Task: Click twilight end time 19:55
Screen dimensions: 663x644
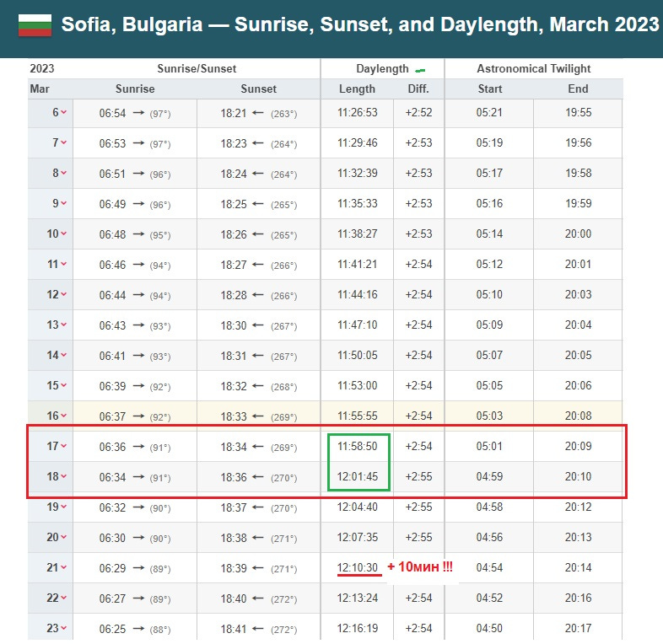Action: (578, 112)
